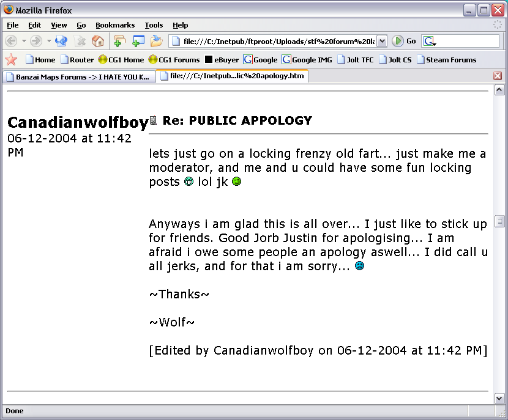The width and height of the screenshot is (508, 420).
Task: Click the blue sad smiley after 'sorry...'
Action: coord(360,266)
